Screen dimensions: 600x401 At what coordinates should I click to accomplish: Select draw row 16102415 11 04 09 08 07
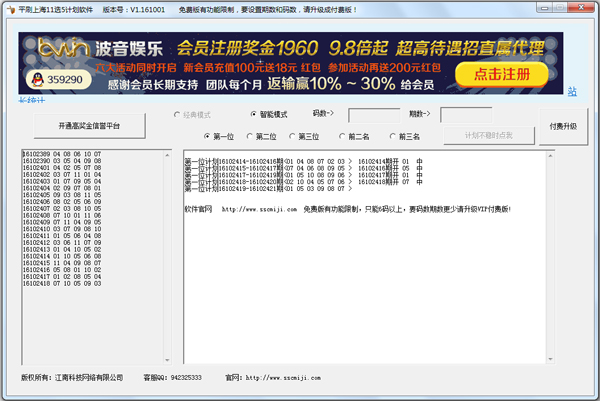point(62,263)
